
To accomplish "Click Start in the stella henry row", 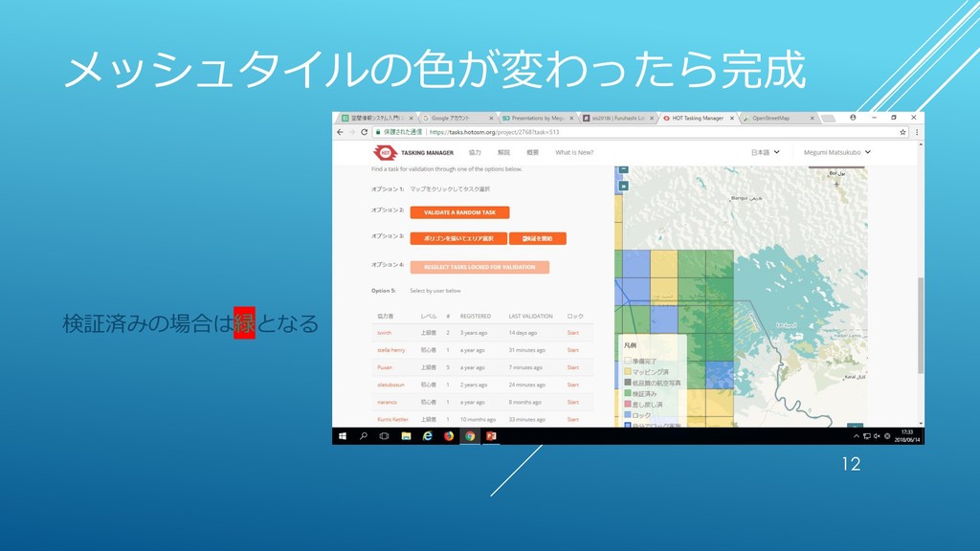I will point(573,350).
